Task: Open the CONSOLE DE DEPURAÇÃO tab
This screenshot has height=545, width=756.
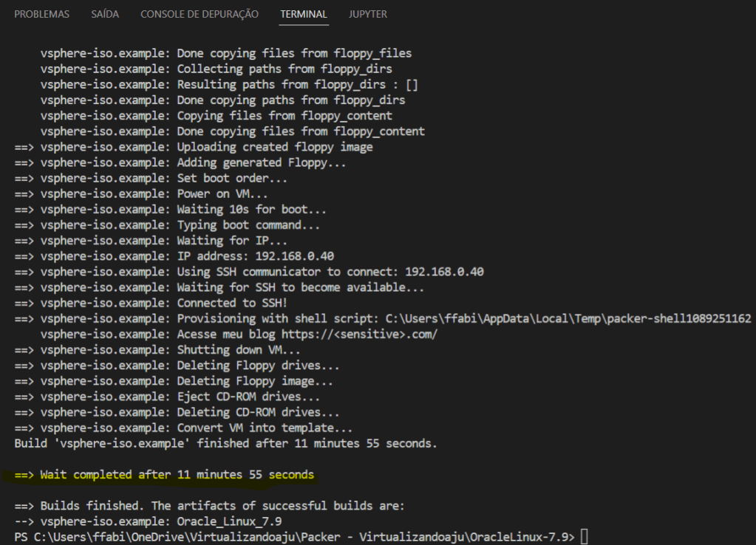Action: 200,14
